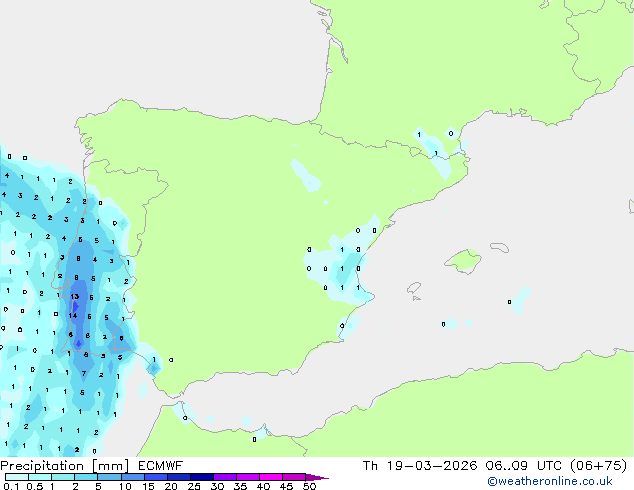Image resolution: width=634 pixels, height=490 pixels.
Task: Choose the legend swatch between 2 and 5
Action: [x=86, y=477]
